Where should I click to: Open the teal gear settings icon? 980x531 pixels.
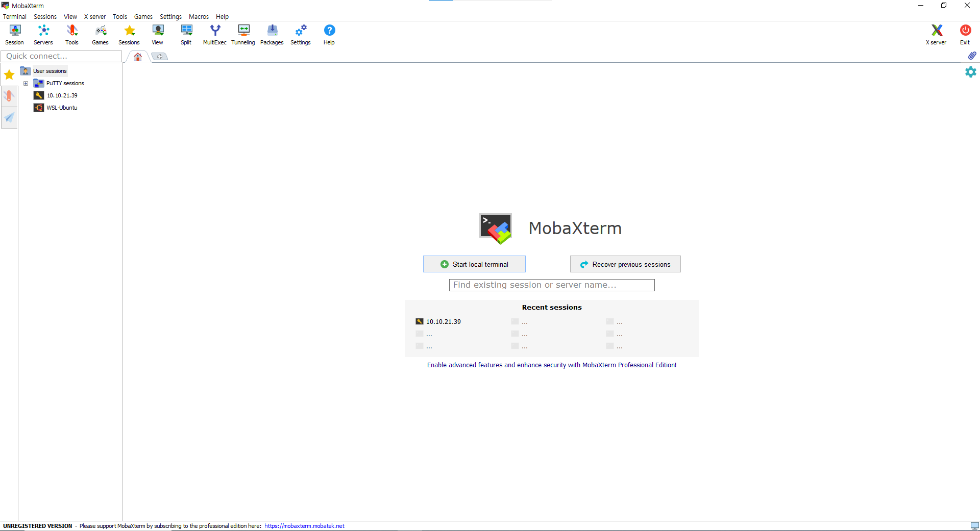(971, 72)
